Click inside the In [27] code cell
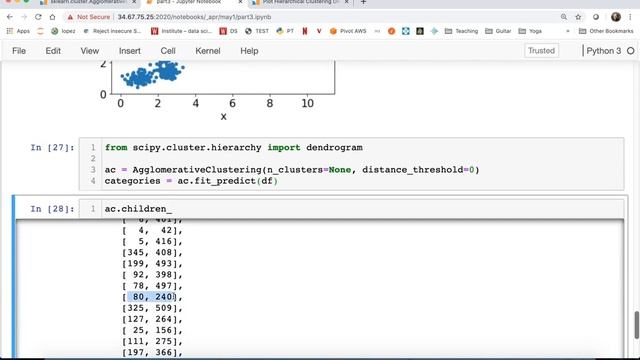This screenshot has height=360, width=640. click(362, 164)
